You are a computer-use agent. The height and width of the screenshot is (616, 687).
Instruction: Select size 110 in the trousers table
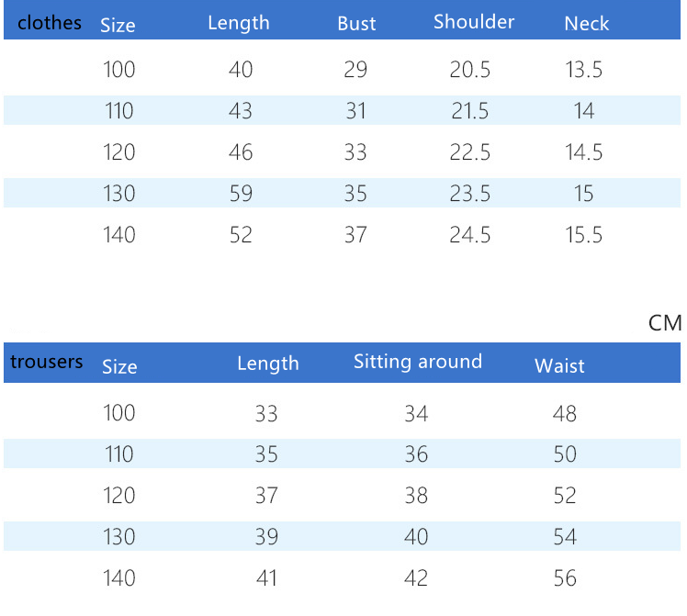(x=119, y=454)
